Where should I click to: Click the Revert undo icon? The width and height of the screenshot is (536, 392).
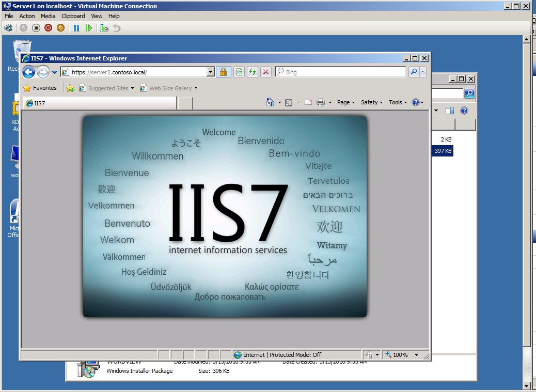pos(117,28)
